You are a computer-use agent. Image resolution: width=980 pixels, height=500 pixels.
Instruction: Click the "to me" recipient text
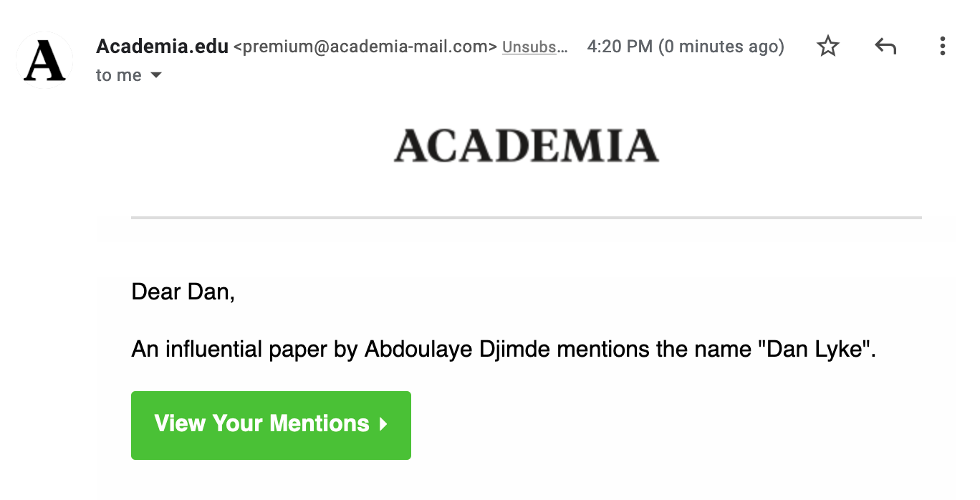click(118, 75)
